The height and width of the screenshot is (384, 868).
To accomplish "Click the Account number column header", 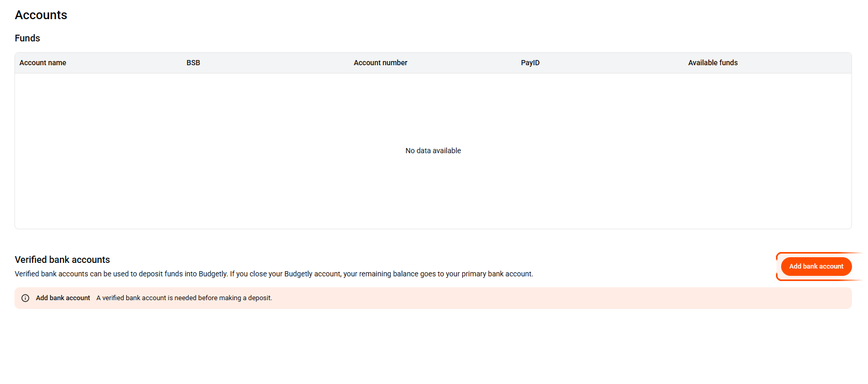I will tap(380, 63).
